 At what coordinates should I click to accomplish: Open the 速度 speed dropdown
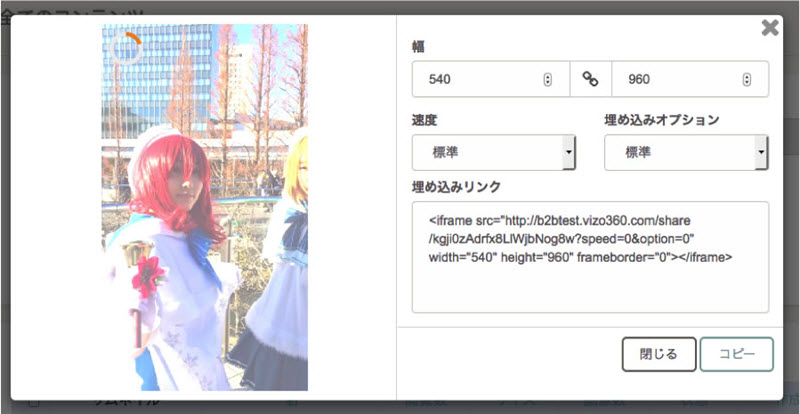tap(487, 153)
